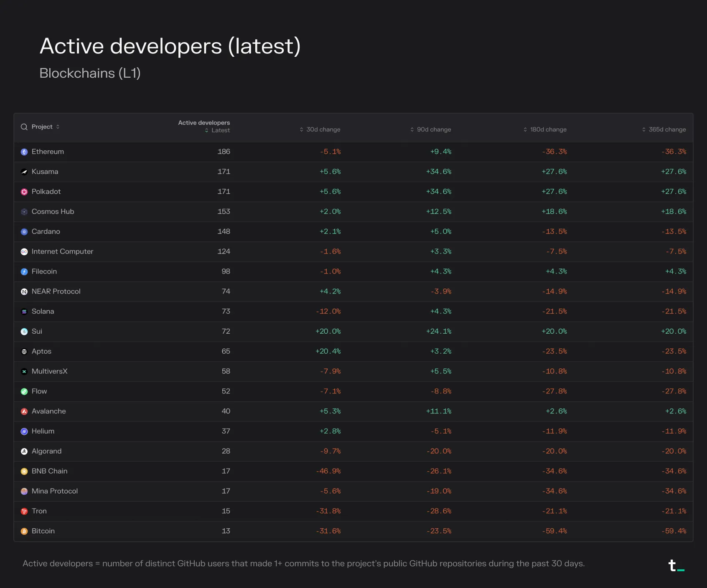
Task: Click the Avalanche red logo icon
Action: (x=24, y=411)
